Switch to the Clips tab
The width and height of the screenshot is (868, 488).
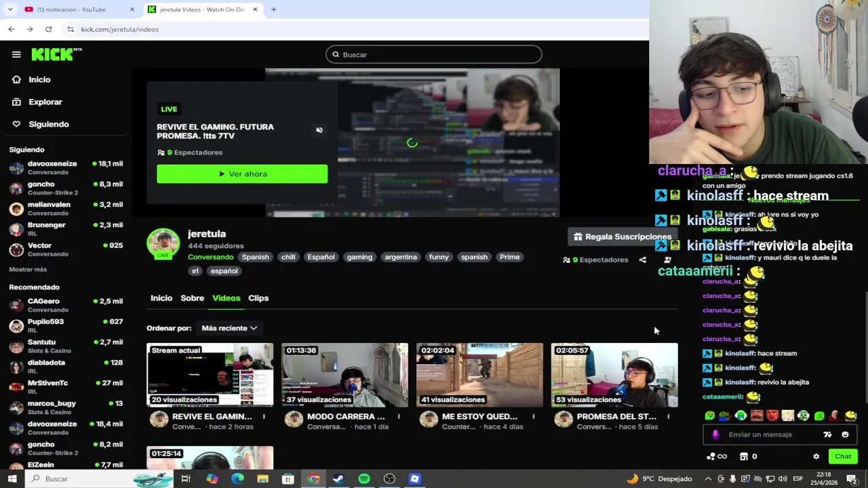258,298
